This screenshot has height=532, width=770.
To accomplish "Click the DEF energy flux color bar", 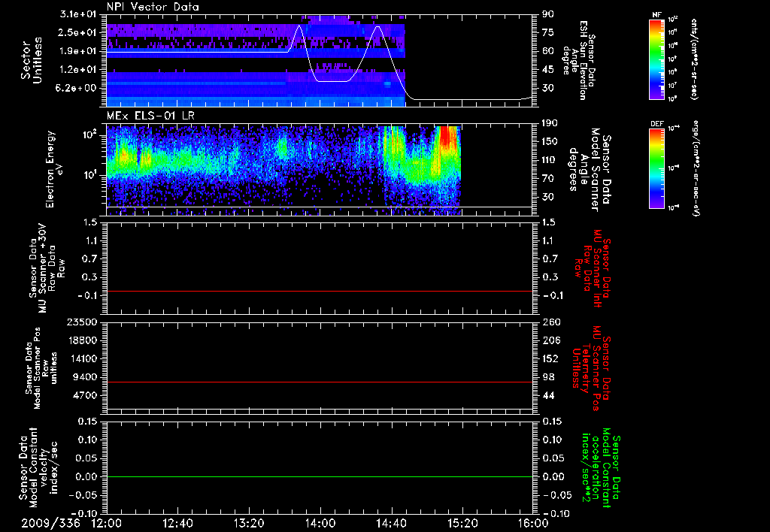I will tap(656, 168).
